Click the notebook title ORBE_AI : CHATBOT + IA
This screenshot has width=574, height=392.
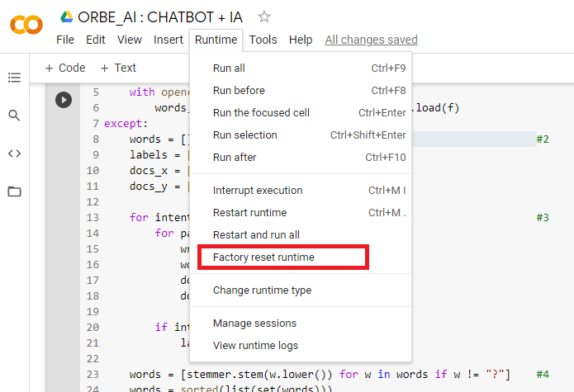pos(160,17)
